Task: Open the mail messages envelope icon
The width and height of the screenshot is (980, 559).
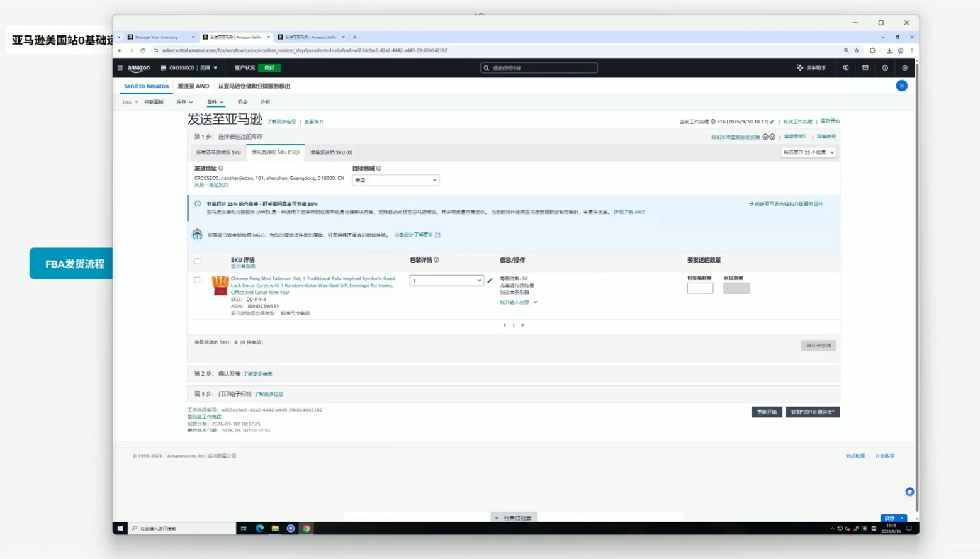Action: 865,68
